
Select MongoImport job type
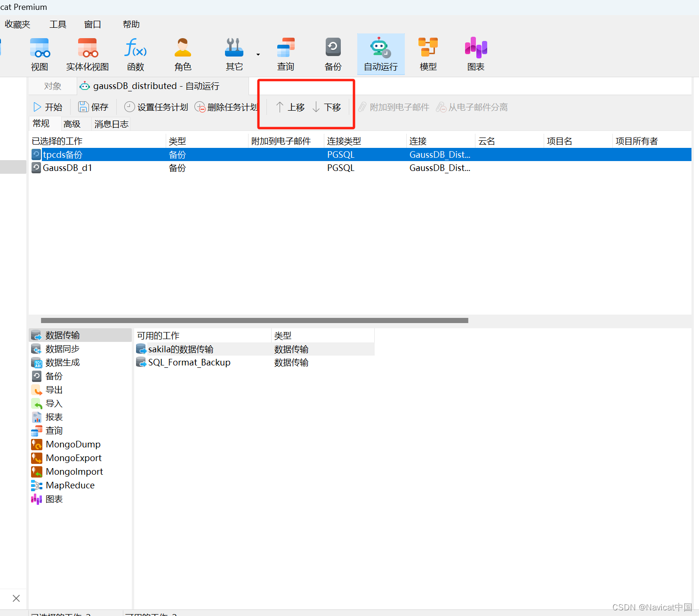(80, 471)
